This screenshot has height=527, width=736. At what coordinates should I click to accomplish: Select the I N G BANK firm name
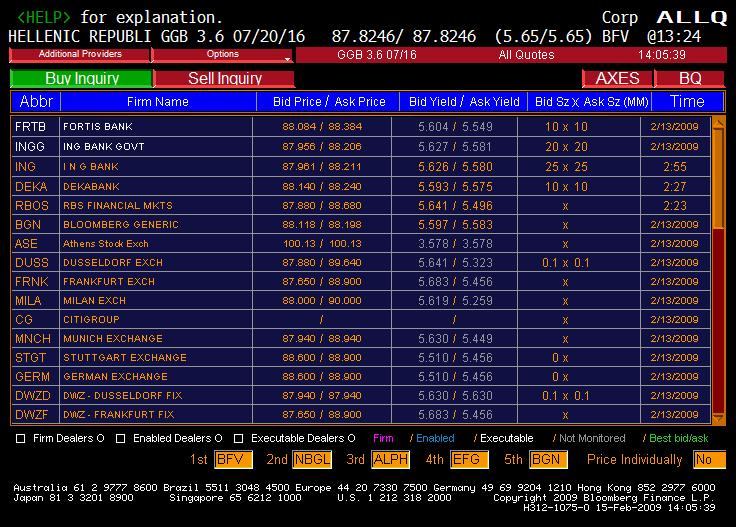tap(91, 167)
